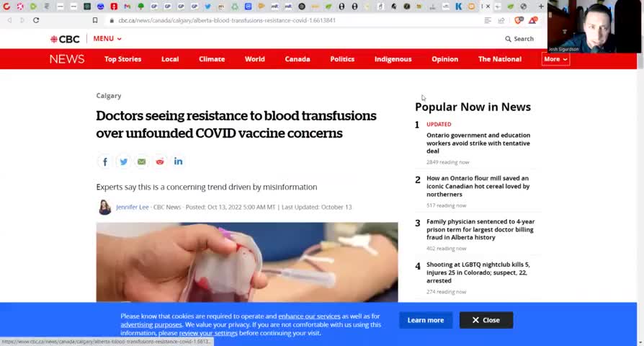
Task: Click Learn more in cookie banner
Action: pos(426,320)
